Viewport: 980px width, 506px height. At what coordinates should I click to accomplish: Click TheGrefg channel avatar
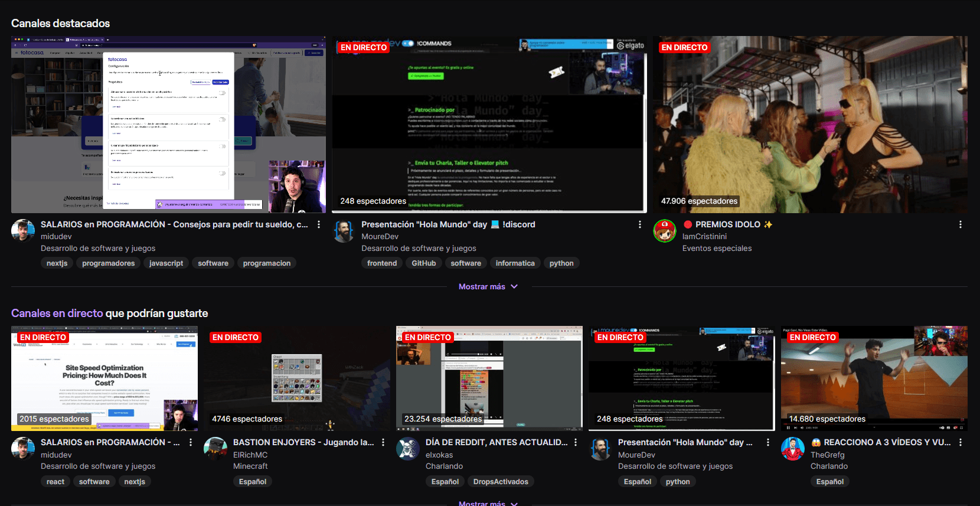[x=793, y=449]
